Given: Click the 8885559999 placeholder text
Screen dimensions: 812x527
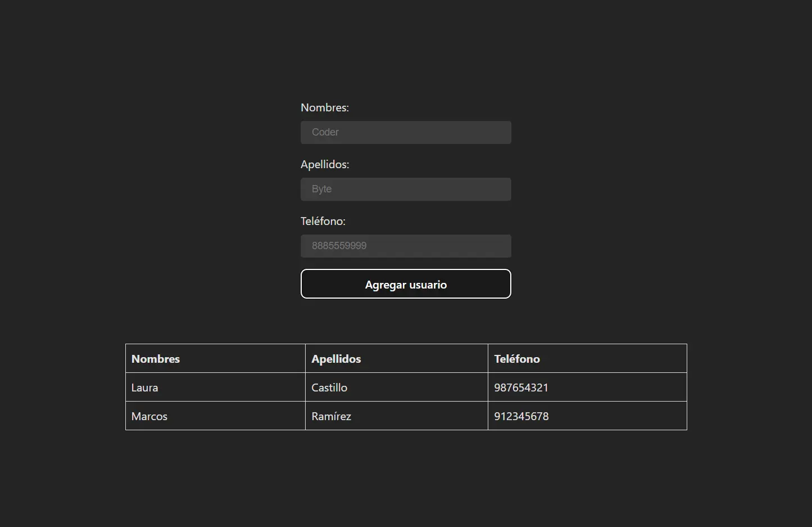Looking at the screenshot, I should pyautogui.click(x=339, y=246).
